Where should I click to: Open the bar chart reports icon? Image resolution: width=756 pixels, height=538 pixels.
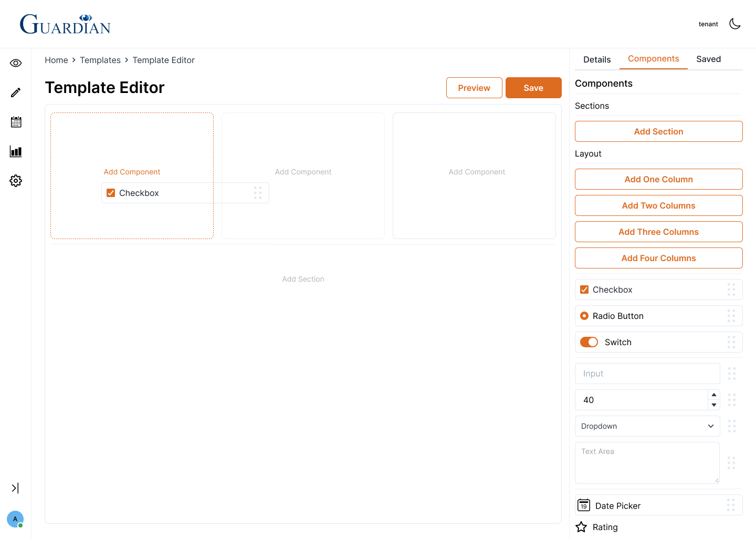pos(16,152)
